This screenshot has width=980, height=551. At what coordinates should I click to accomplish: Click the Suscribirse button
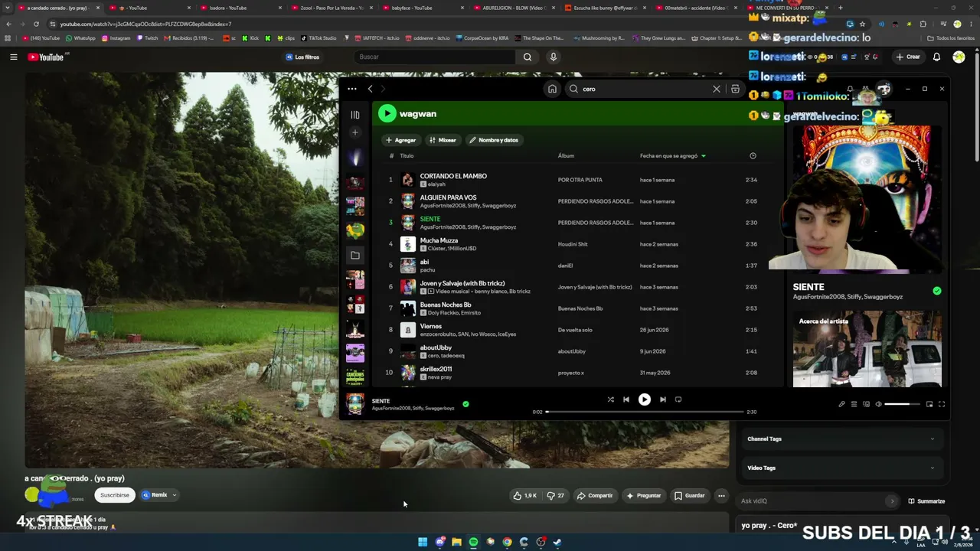click(115, 495)
